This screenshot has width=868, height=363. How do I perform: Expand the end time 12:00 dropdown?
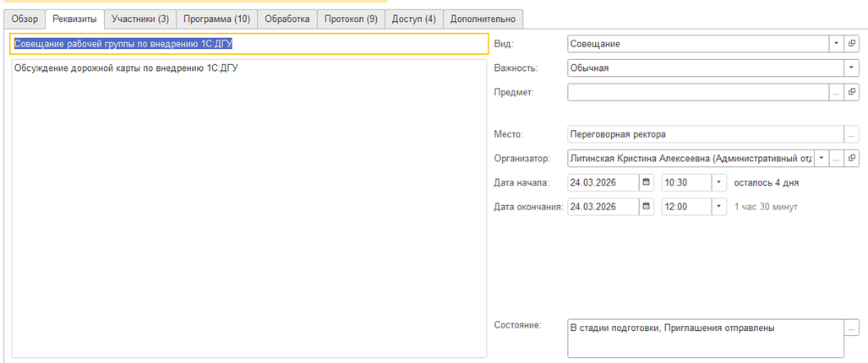point(718,206)
